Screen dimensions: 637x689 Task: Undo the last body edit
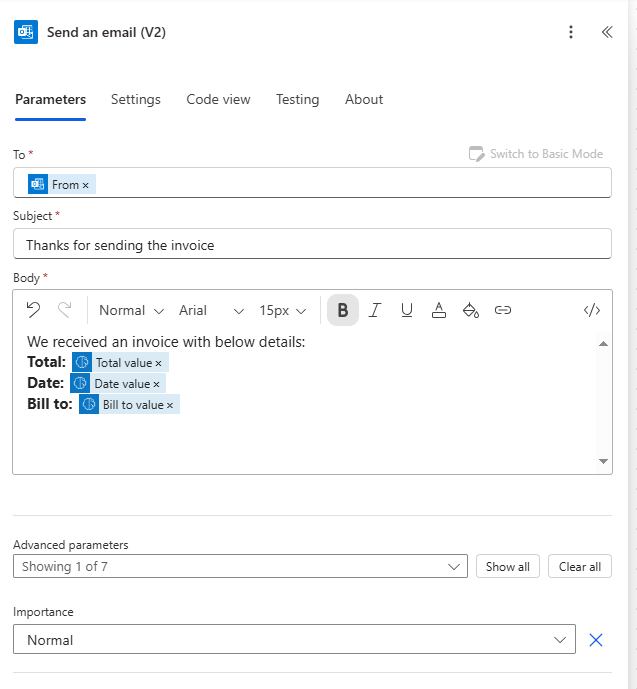point(33,310)
